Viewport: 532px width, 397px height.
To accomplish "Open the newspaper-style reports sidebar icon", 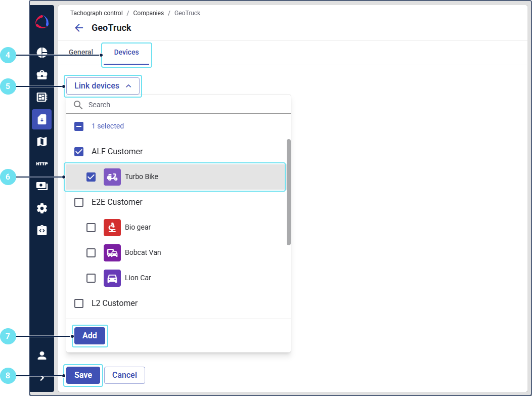I will tap(42, 97).
